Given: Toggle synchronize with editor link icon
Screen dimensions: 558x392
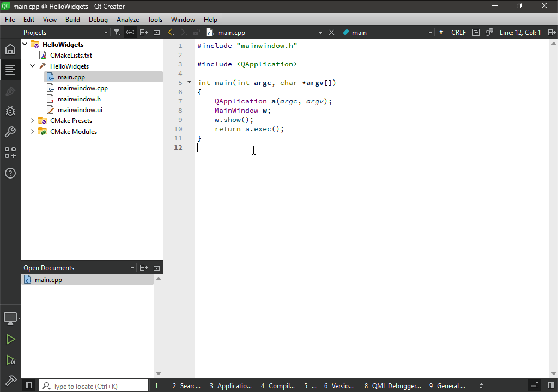Looking at the screenshot, I should click(x=130, y=33).
